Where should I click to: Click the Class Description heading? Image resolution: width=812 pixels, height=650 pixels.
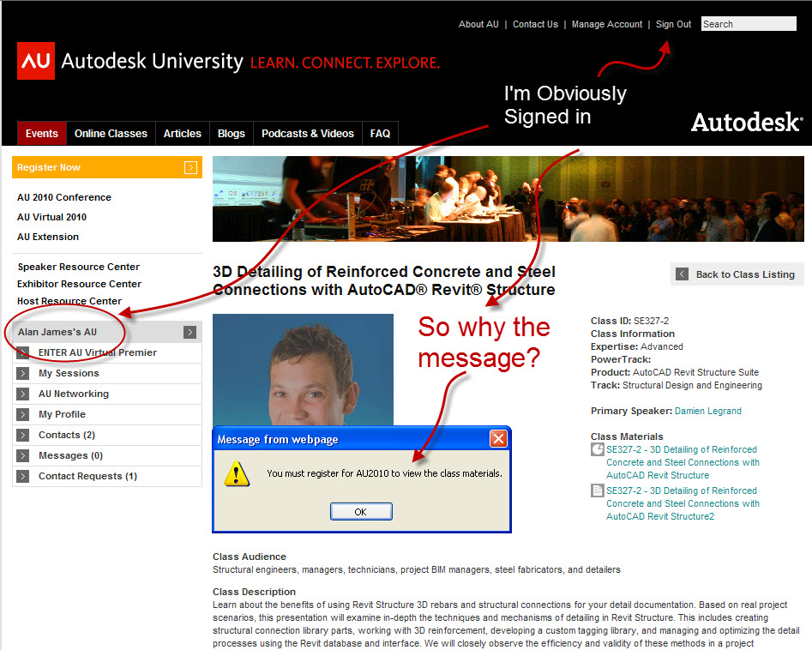tap(255, 592)
